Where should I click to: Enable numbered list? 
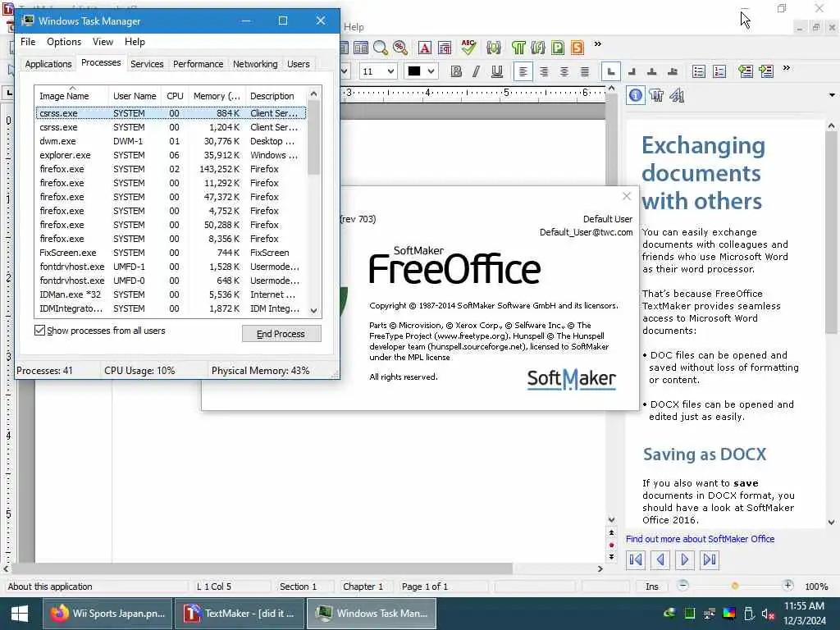pyautogui.click(x=719, y=71)
